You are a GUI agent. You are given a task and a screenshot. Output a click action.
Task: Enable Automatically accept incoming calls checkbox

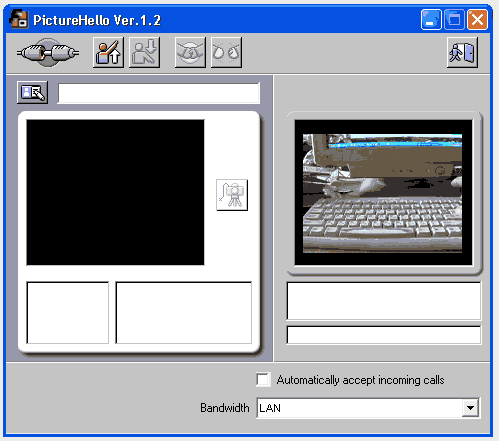(x=263, y=380)
